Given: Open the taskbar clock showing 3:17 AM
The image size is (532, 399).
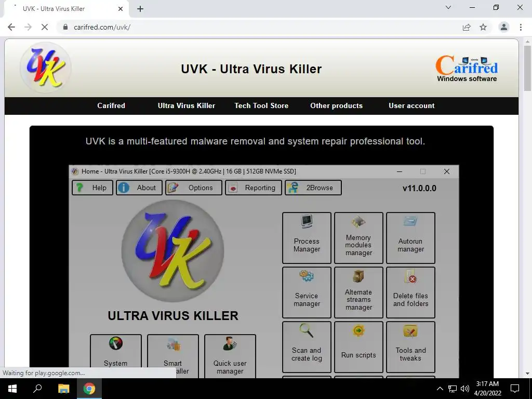Looking at the screenshot, I should pos(487,389).
